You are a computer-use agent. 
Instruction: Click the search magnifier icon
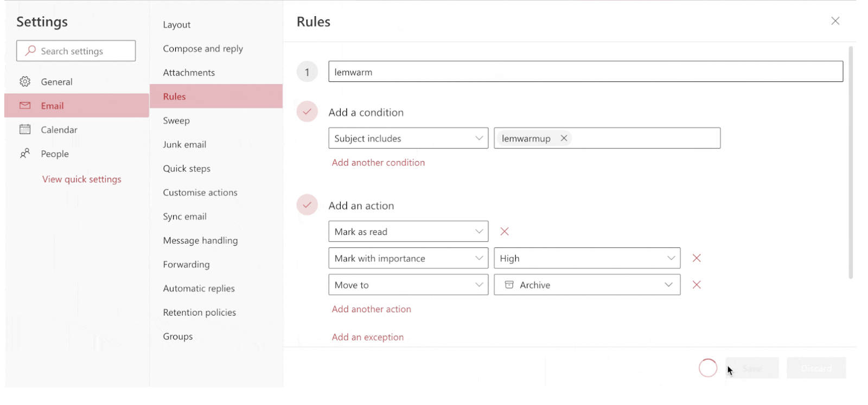(x=31, y=51)
